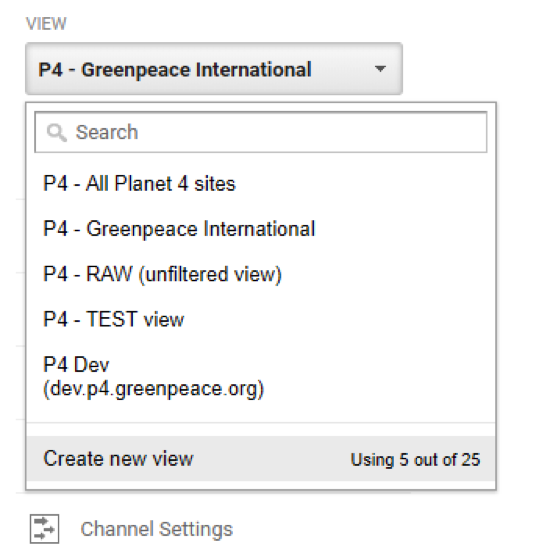540x557 pixels.
Task: Choose P4 - Greenpeace International from the list
Action: (261, 229)
